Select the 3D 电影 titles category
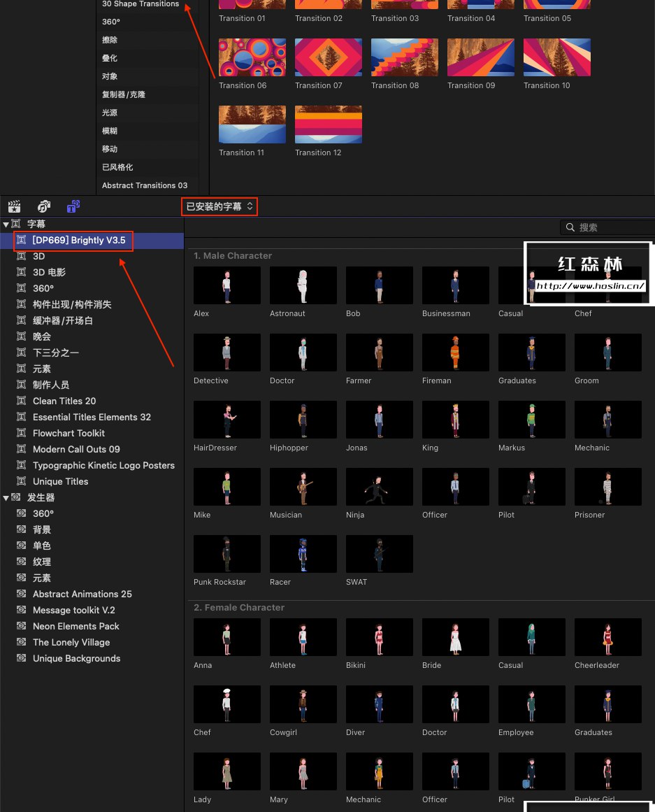The height and width of the screenshot is (812, 655). point(92,272)
